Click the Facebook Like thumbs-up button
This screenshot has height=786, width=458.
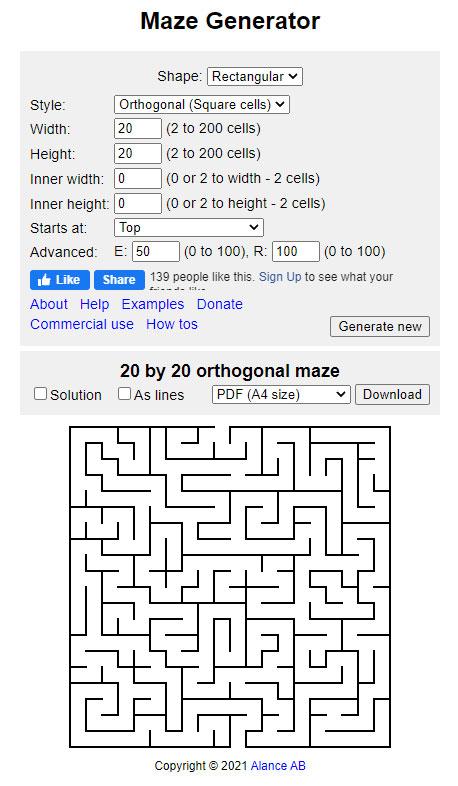[60, 280]
